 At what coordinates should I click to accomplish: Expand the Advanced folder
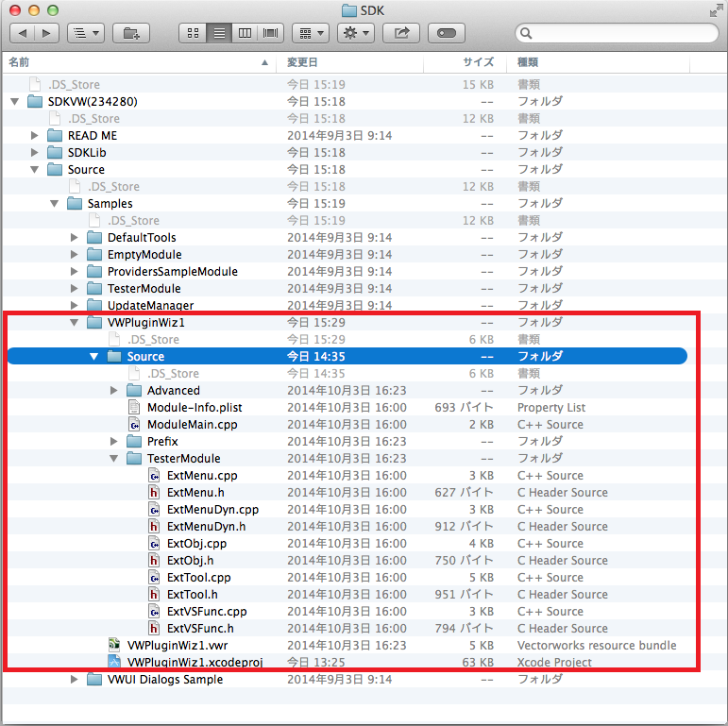click(x=113, y=391)
